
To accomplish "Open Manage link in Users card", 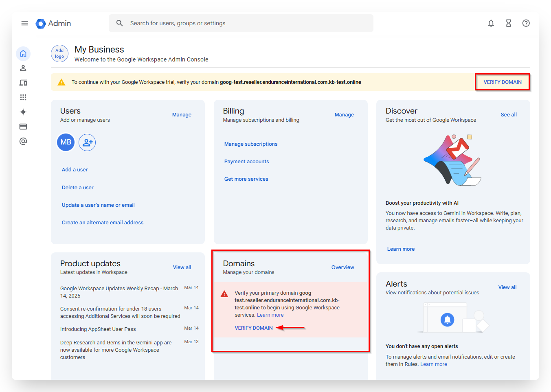I will (182, 115).
